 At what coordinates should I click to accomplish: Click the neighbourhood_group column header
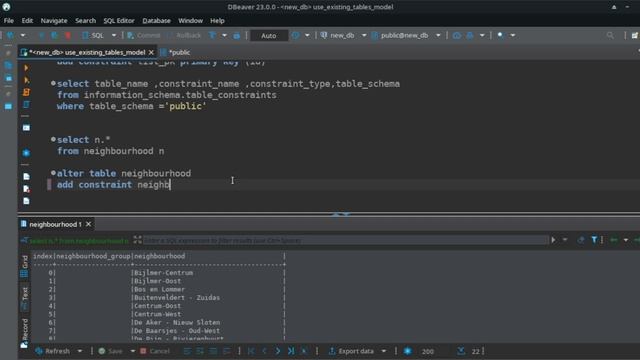click(x=93, y=256)
